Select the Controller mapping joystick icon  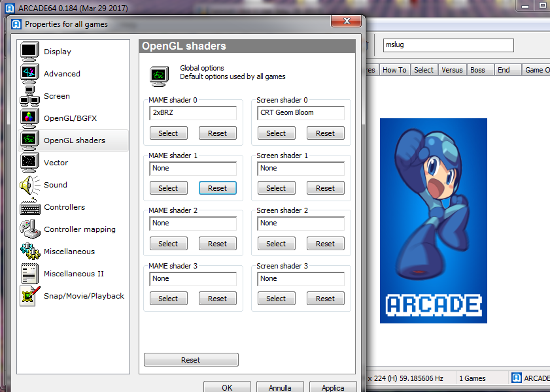pyautogui.click(x=30, y=229)
